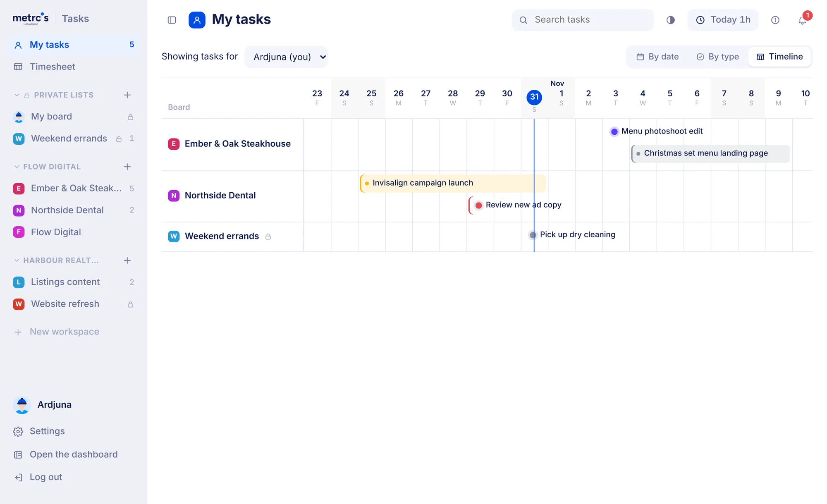Click the grey status dot of Pick up dry cleaning
The height and width of the screenshot is (504, 827).
click(533, 235)
